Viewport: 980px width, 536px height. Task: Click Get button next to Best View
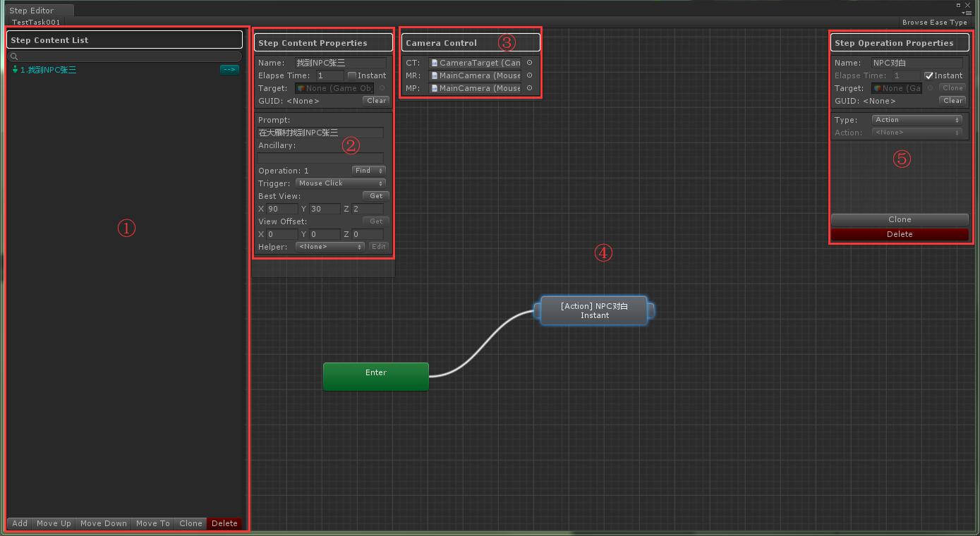(376, 196)
